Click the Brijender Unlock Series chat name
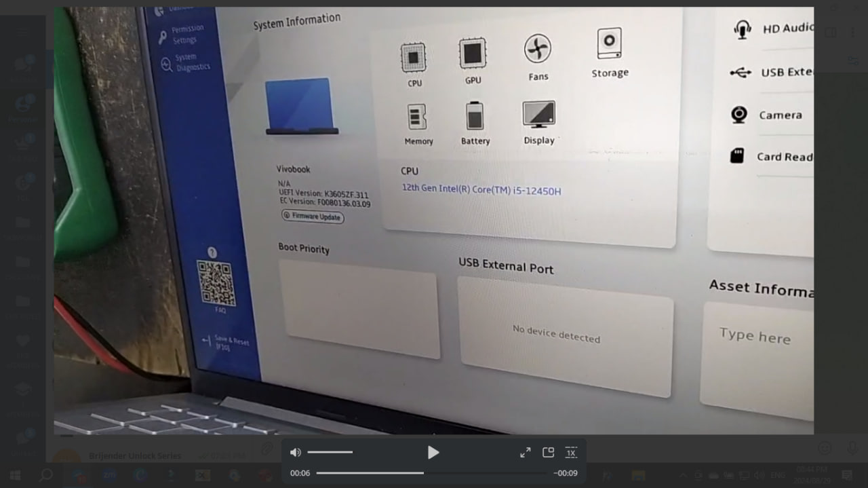This screenshot has height=488, width=868. 135,456
